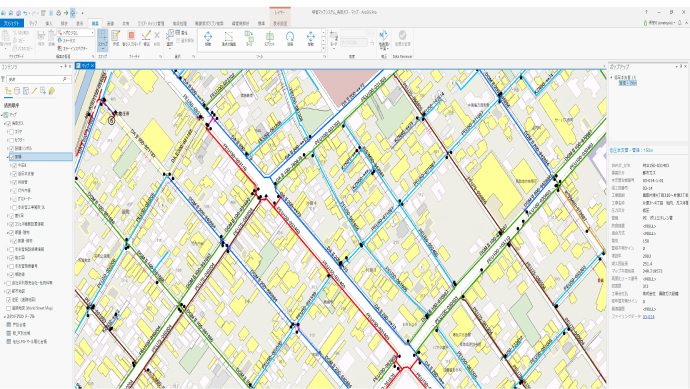Expand the セクター layer node
This screenshot has height=389, width=690.
pos(7,140)
